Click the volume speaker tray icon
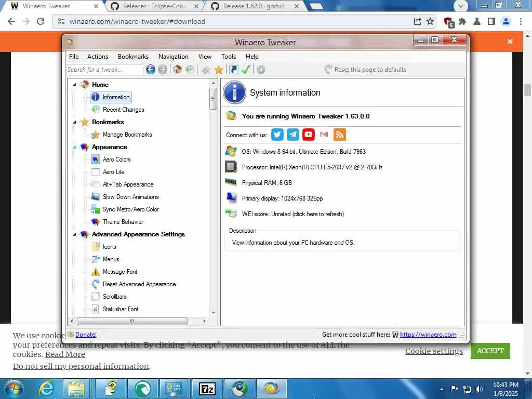 tap(479, 389)
